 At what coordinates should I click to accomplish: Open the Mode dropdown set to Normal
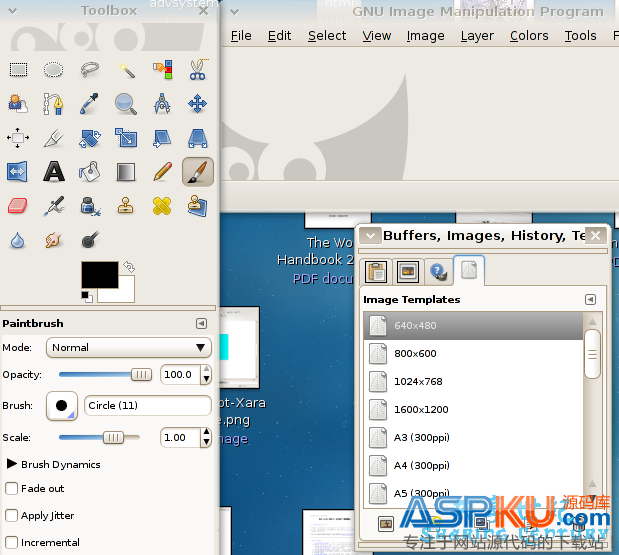pos(129,348)
